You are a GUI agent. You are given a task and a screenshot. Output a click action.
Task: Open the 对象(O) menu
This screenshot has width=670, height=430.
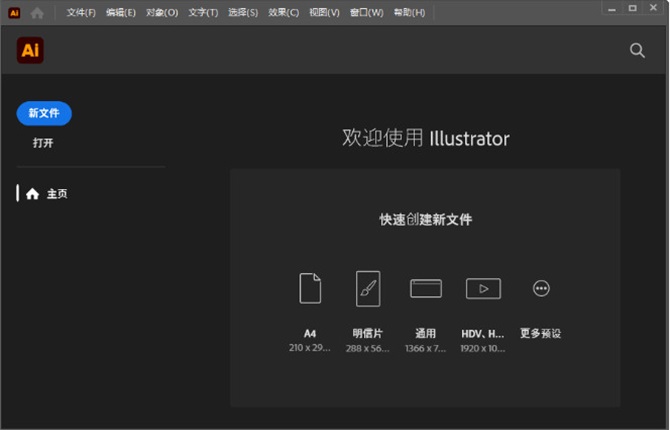(162, 13)
